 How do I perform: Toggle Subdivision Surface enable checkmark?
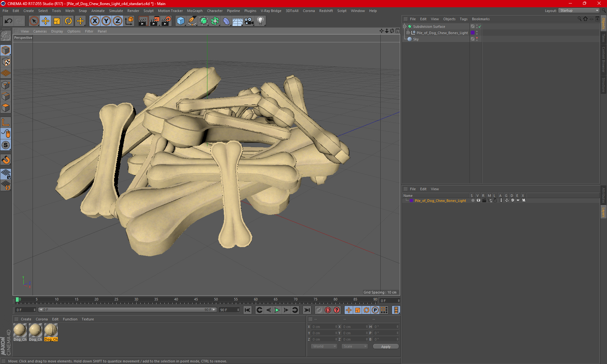(x=480, y=27)
